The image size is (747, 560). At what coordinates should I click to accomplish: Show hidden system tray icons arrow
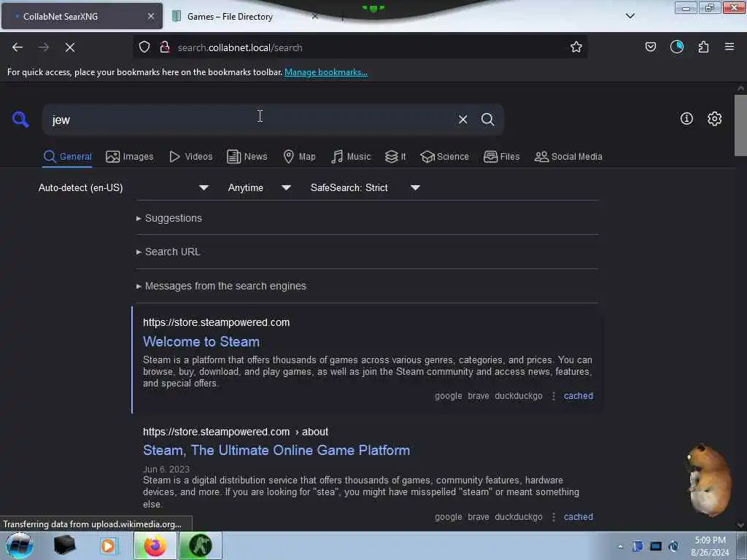[x=620, y=546]
